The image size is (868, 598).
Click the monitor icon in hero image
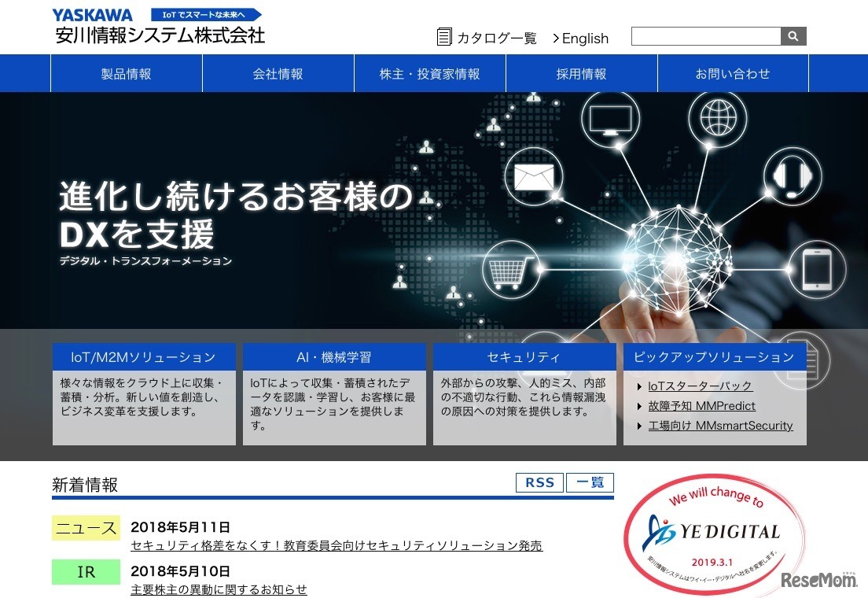click(x=610, y=120)
